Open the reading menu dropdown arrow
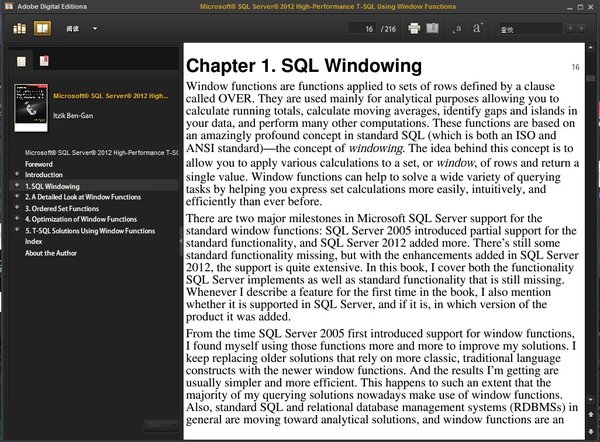600x442 pixels. [95, 29]
